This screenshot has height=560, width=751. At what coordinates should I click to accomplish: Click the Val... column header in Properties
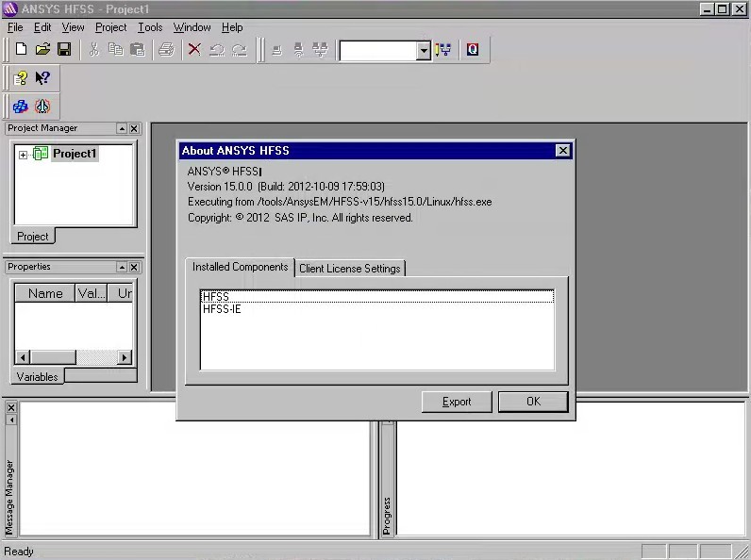[91, 293]
